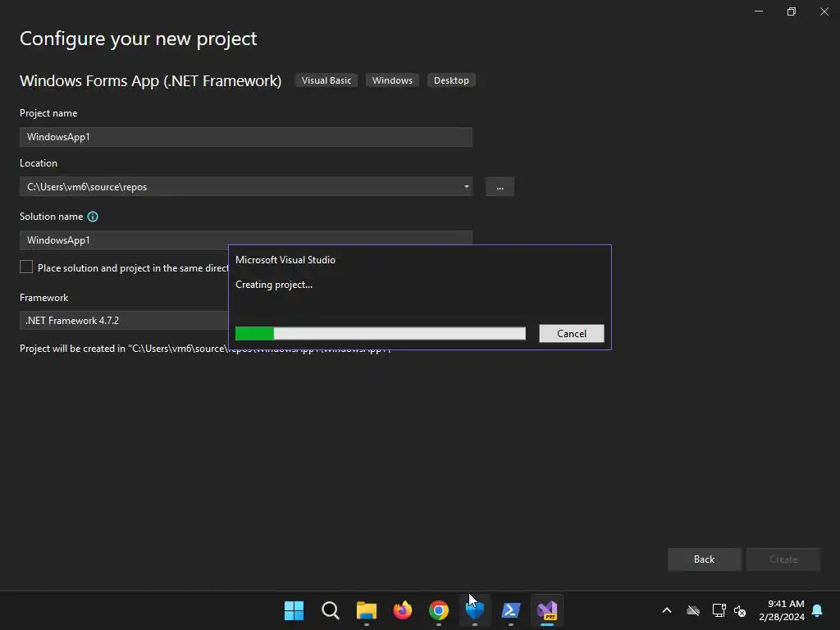
Task: Minimize the Visual Studio window
Action: (x=759, y=11)
